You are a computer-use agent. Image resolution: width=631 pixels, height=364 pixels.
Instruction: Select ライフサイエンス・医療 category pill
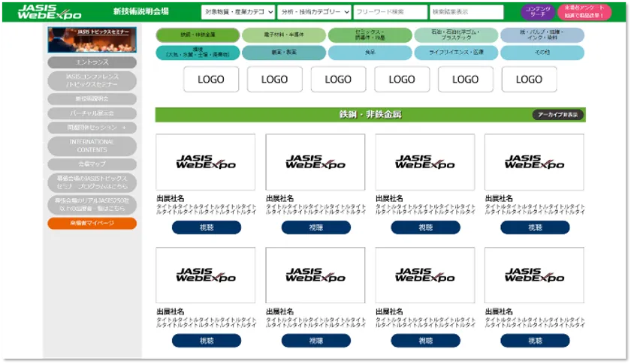point(456,53)
